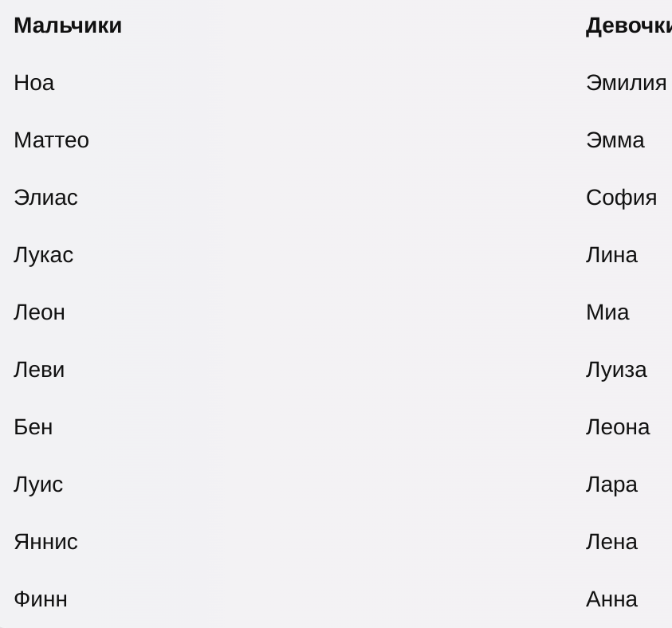The image size is (672, 628).
Task: Select the girl name Анна
Action: (x=611, y=599)
